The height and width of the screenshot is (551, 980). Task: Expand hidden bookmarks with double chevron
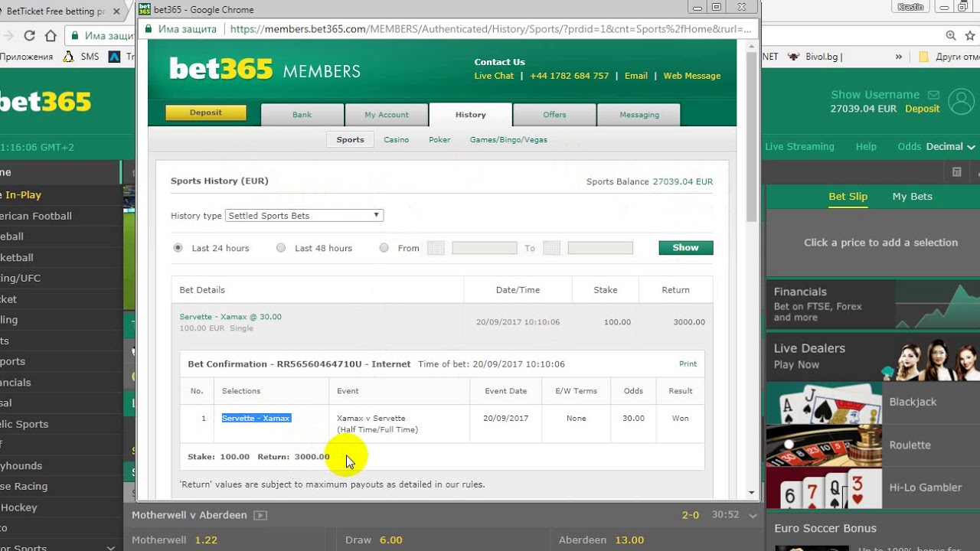pos(899,57)
